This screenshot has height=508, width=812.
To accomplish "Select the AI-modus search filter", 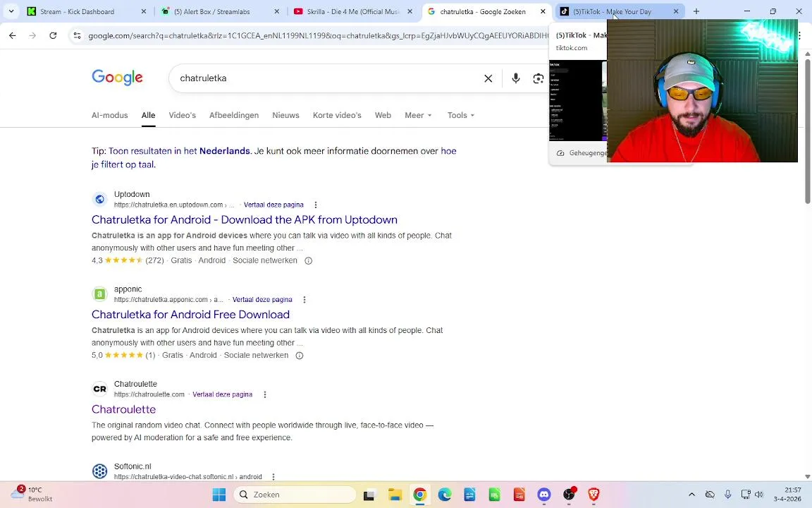I will [x=110, y=116].
